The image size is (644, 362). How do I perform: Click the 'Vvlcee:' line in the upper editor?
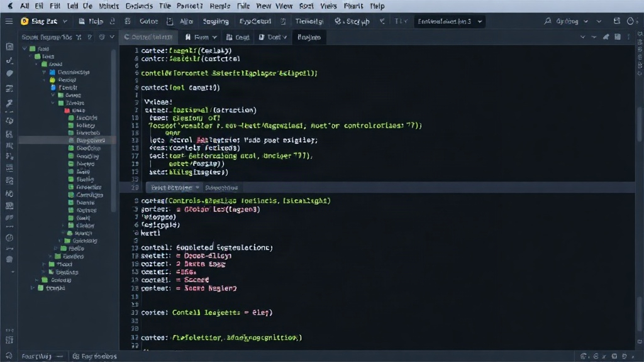click(158, 102)
